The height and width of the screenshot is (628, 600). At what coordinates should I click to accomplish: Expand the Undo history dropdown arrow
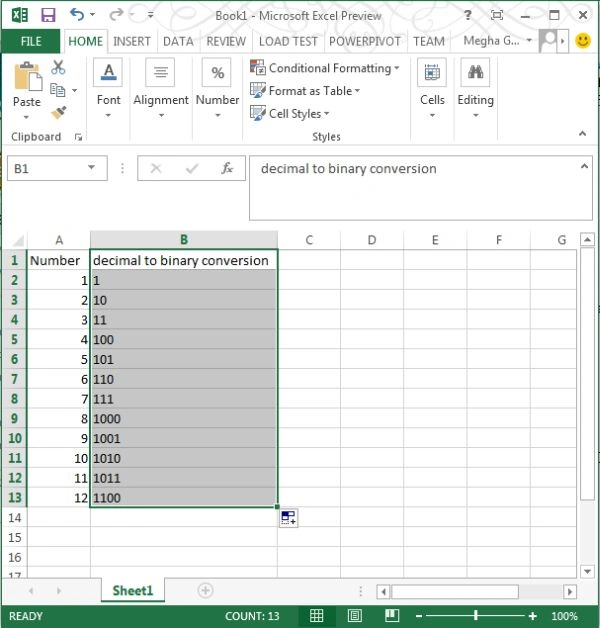93,15
